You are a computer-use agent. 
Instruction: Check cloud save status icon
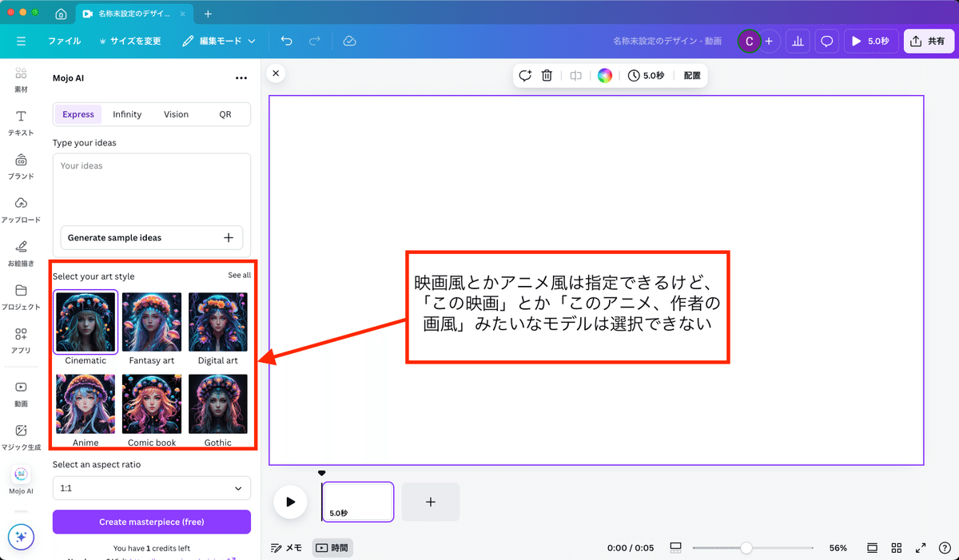pos(349,41)
